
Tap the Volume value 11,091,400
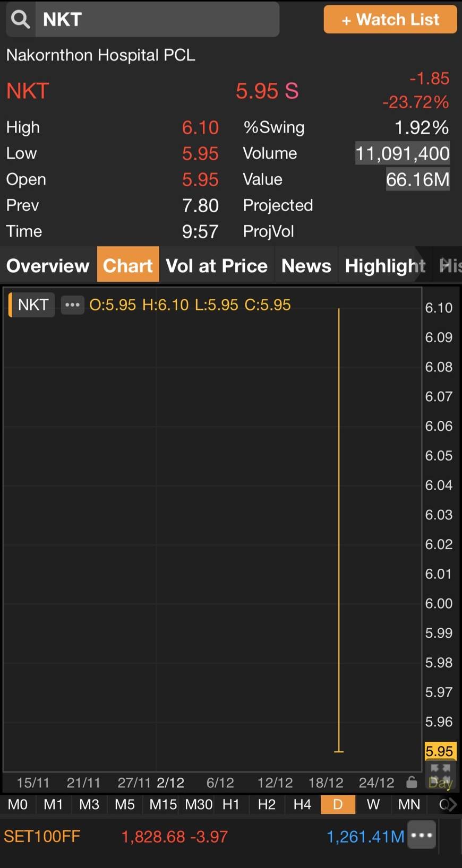[403, 153]
